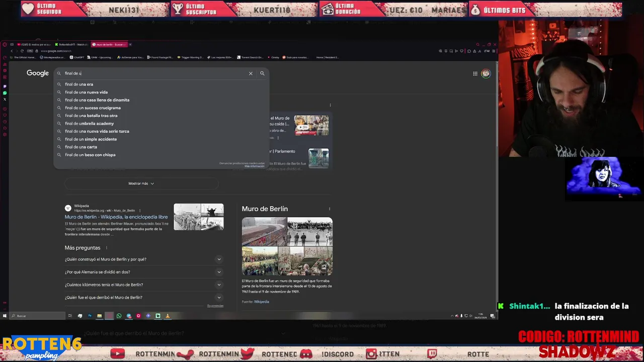Switch to the YouTube tab '(1285) El motivo por el cual'
644x362 pixels.
click(x=34, y=45)
